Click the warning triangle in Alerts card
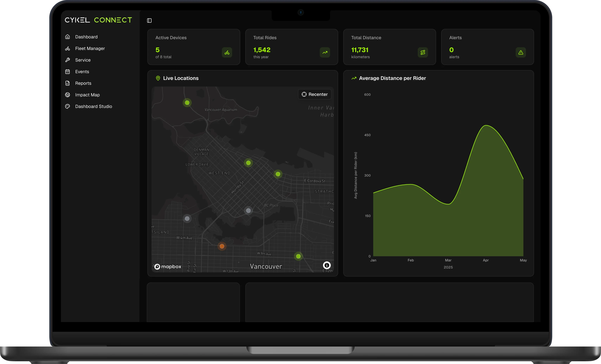Viewport: 601px width, 364px height. coord(521,52)
